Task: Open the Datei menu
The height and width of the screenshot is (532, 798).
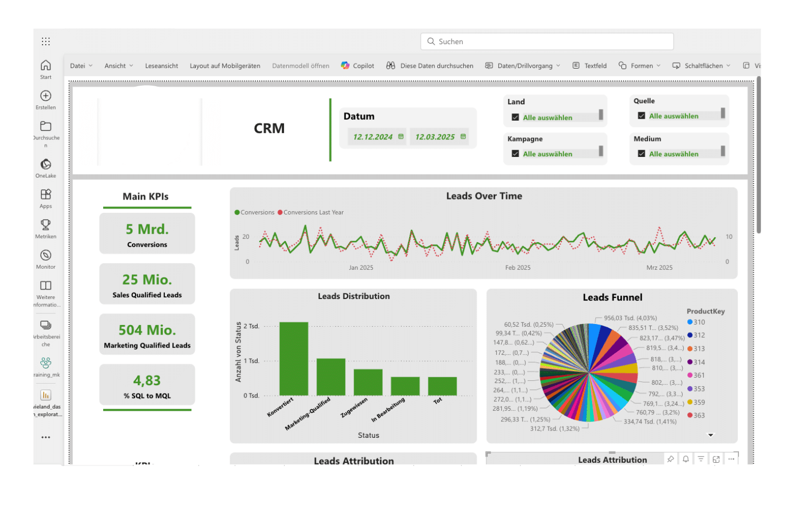Action: pyautogui.click(x=81, y=65)
